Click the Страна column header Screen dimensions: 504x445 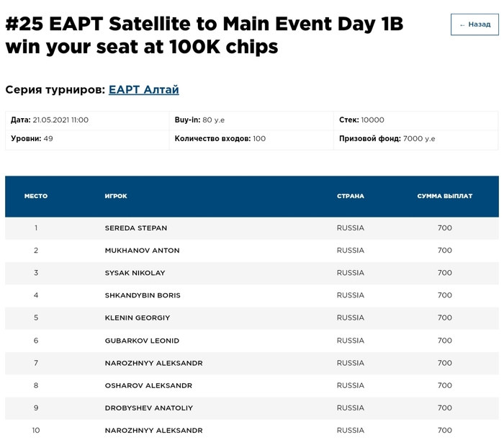pyautogui.click(x=351, y=196)
